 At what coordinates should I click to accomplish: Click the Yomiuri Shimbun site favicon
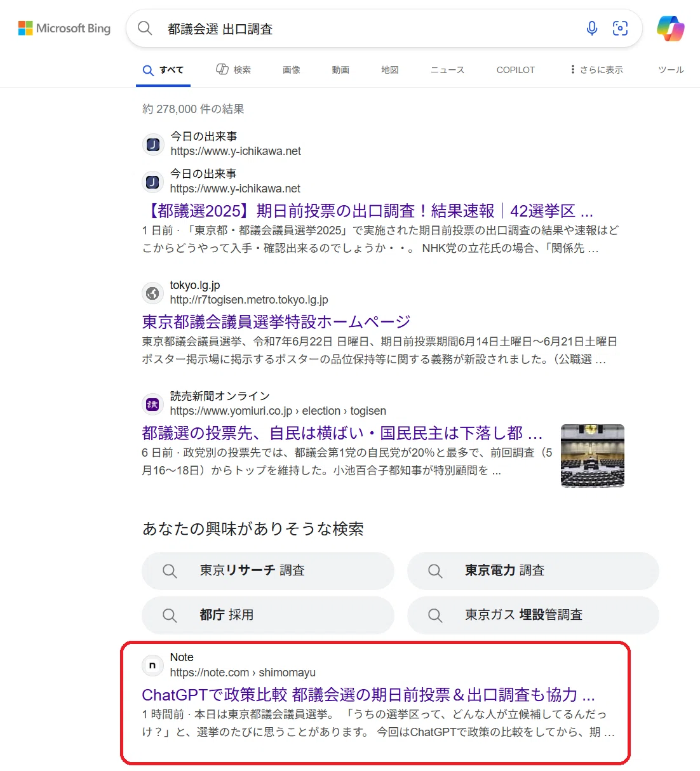point(152,404)
